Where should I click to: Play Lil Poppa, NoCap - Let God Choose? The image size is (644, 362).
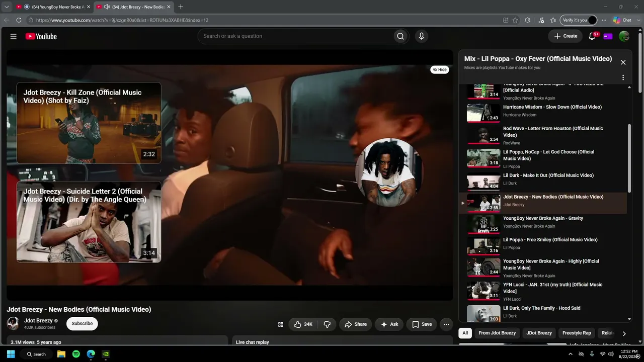(x=542, y=158)
